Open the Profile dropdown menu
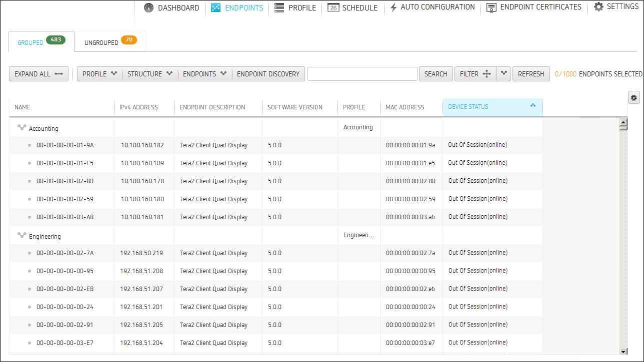 99,74
